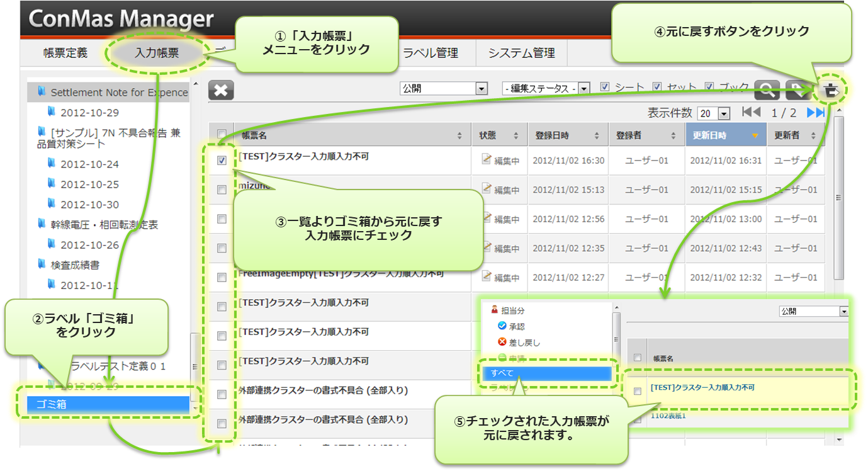The height and width of the screenshot is (471, 868).
Task: Click the 差し戻し reject icon
Action: pyautogui.click(x=502, y=343)
